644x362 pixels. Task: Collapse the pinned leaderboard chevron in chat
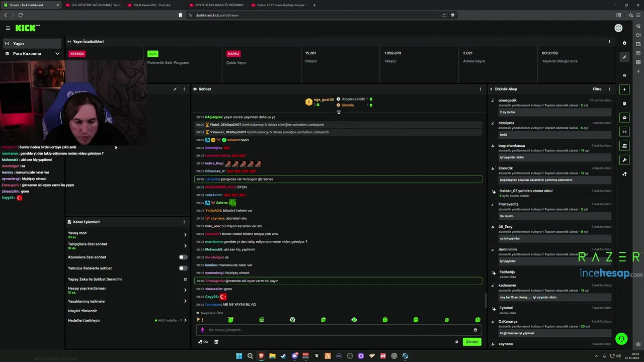339,112
